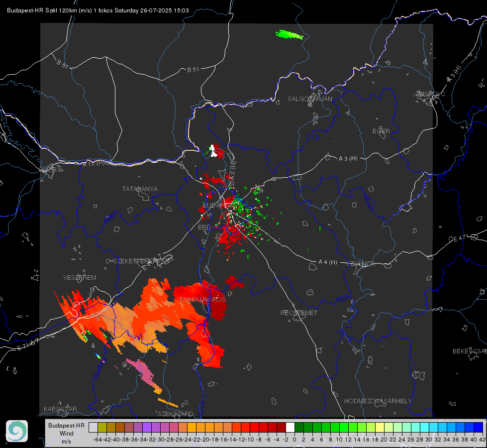This screenshot has width=487, height=448.
Task: Click the KECSKEMÉT city label
Action: [299, 313]
